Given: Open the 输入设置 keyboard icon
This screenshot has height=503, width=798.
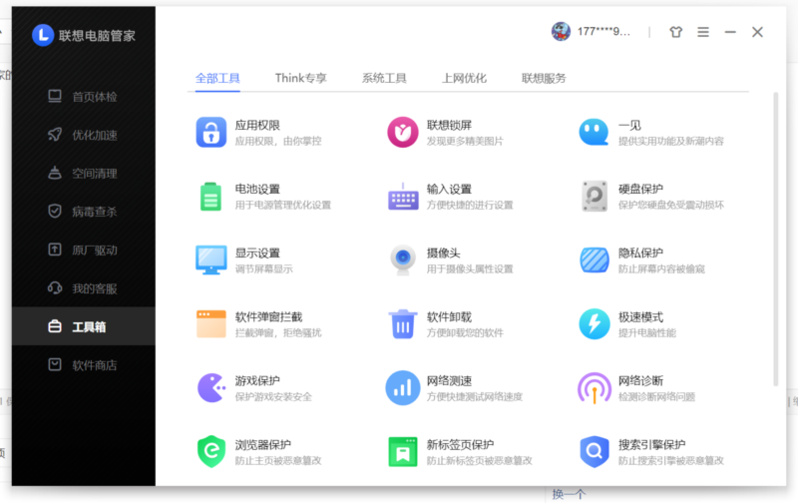Looking at the screenshot, I should pos(403,197).
